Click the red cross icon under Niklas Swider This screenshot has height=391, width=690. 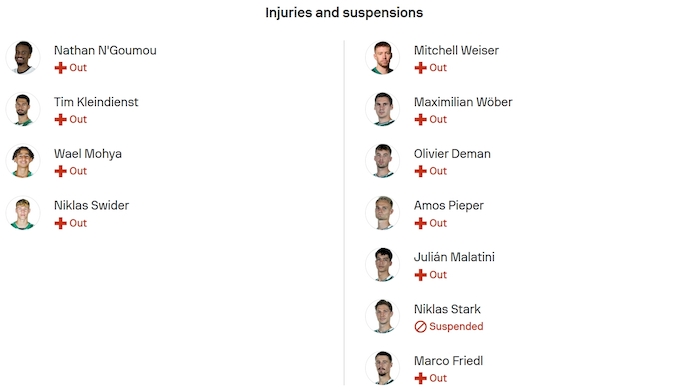60,223
